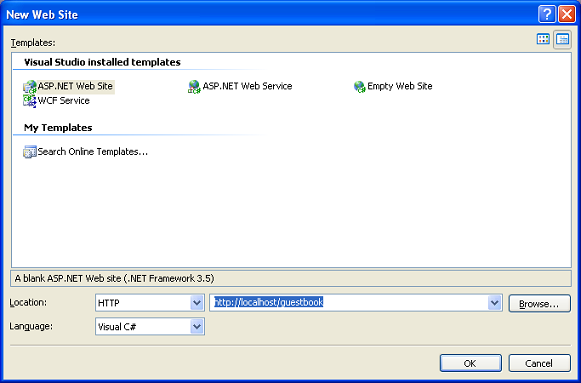
Task: Select the ASP.NET Web Site template icon
Action: 30,87
